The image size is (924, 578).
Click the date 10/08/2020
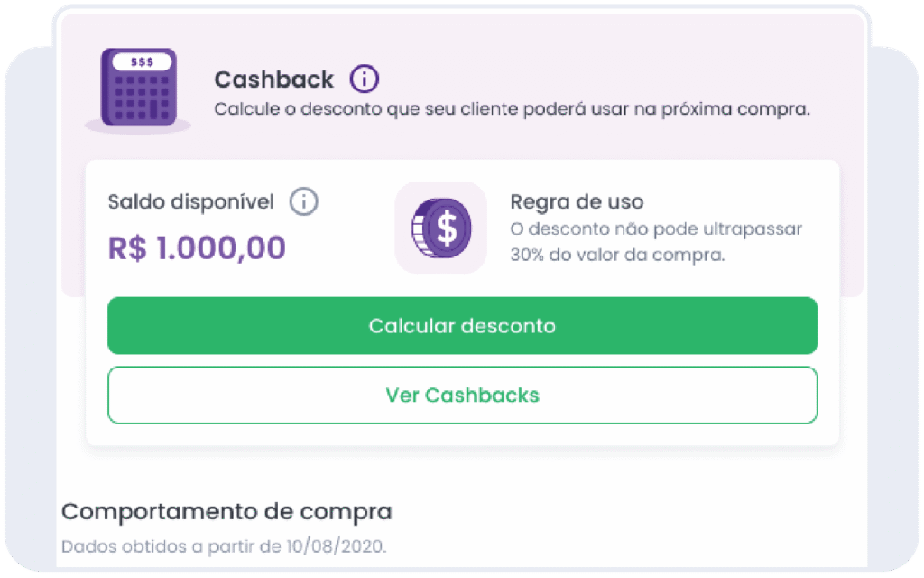(x=336, y=546)
